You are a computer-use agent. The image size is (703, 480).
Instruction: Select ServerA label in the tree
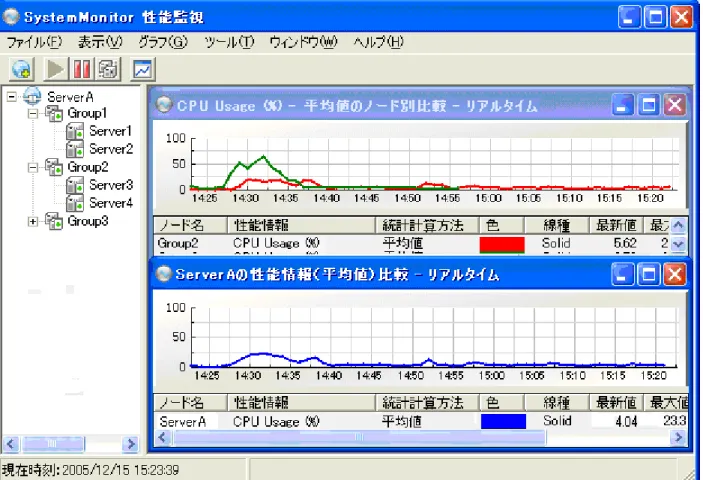[70, 96]
